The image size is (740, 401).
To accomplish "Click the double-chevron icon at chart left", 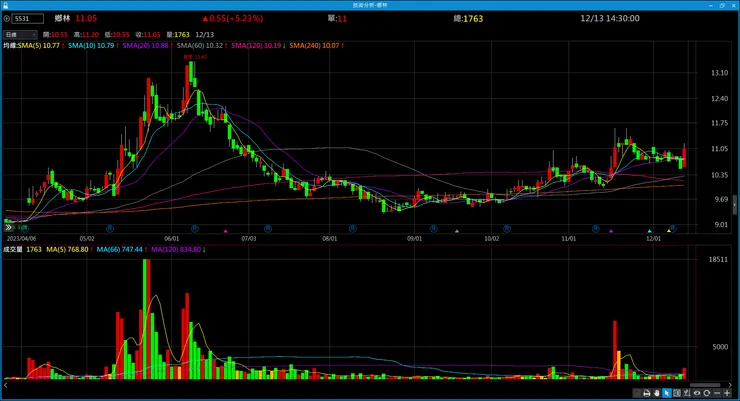I will [8, 227].
